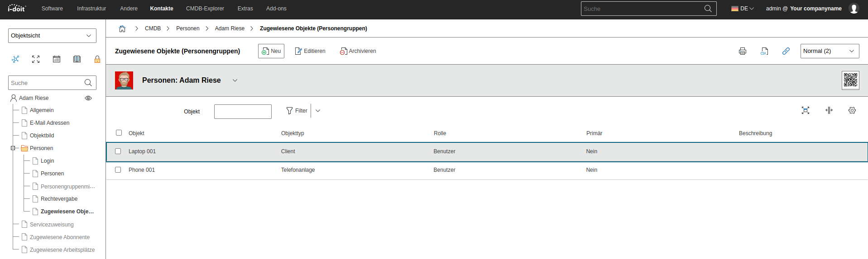Expand the chevron next to Filter
This screenshot has height=259, width=868.
click(x=318, y=111)
